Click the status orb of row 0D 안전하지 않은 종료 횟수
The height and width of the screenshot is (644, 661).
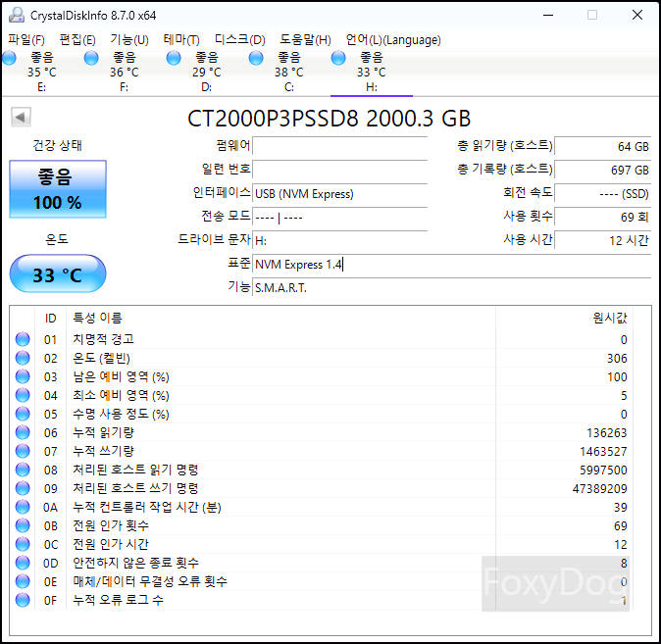(x=23, y=563)
